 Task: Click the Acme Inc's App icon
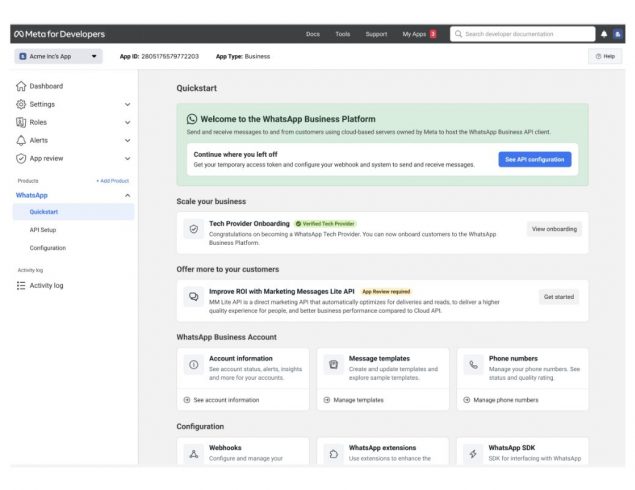(x=23, y=56)
